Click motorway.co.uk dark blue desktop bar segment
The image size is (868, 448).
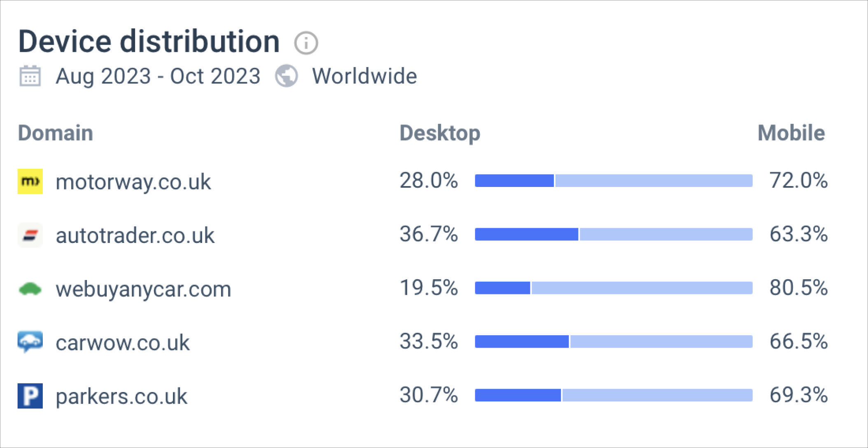[514, 181]
